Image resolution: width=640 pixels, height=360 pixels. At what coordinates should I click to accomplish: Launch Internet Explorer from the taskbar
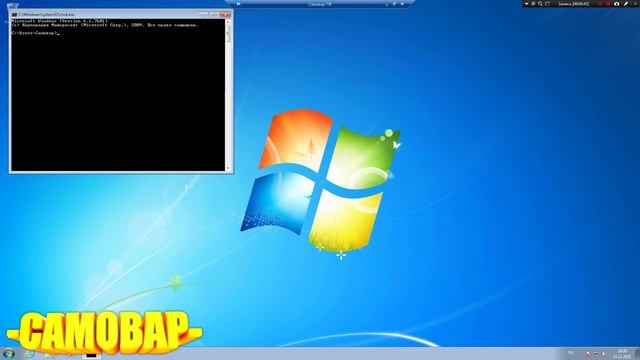(29, 354)
